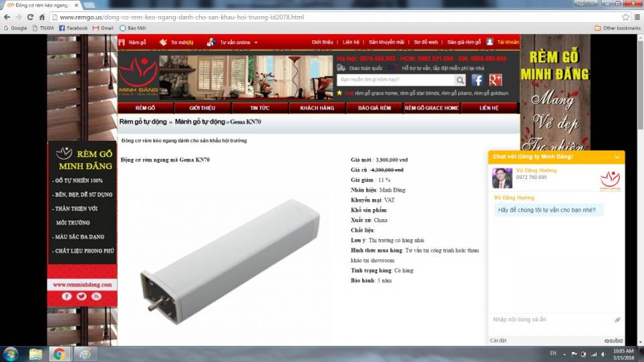
Task: Reload the page with the refresh button
Action: pyautogui.click(x=30, y=17)
